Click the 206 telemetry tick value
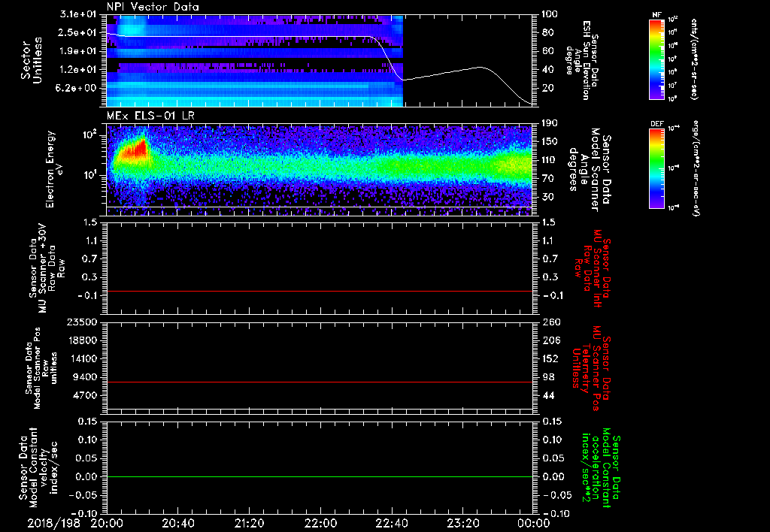 click(x=550, y=340)
